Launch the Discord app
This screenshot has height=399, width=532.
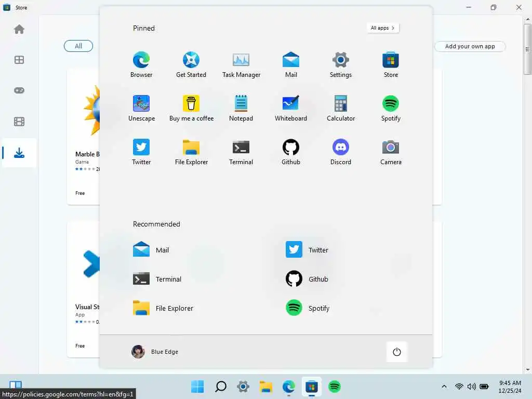341,152
